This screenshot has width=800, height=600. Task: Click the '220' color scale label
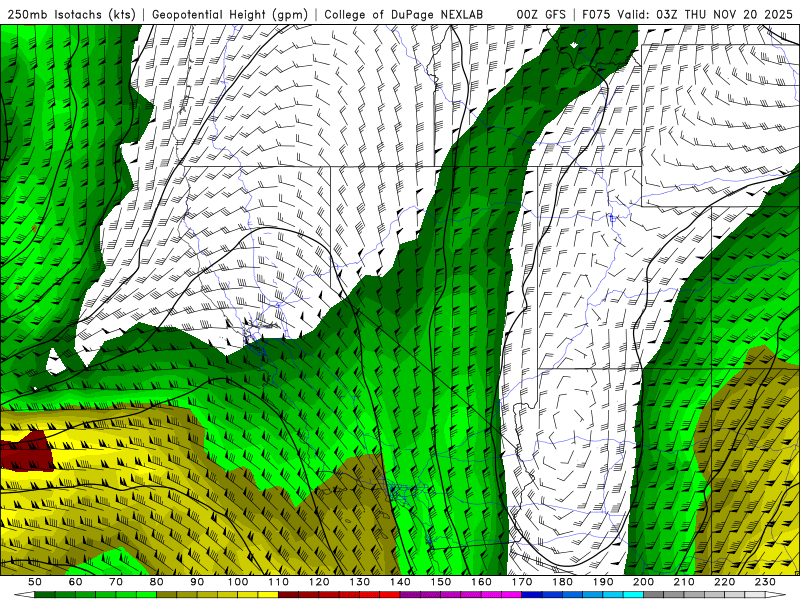724,582
